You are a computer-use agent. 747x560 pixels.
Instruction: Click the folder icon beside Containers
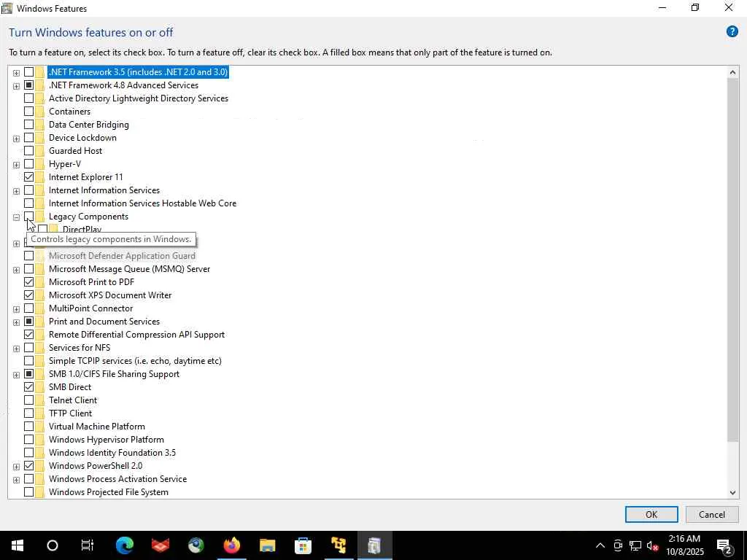pos(40,112)
